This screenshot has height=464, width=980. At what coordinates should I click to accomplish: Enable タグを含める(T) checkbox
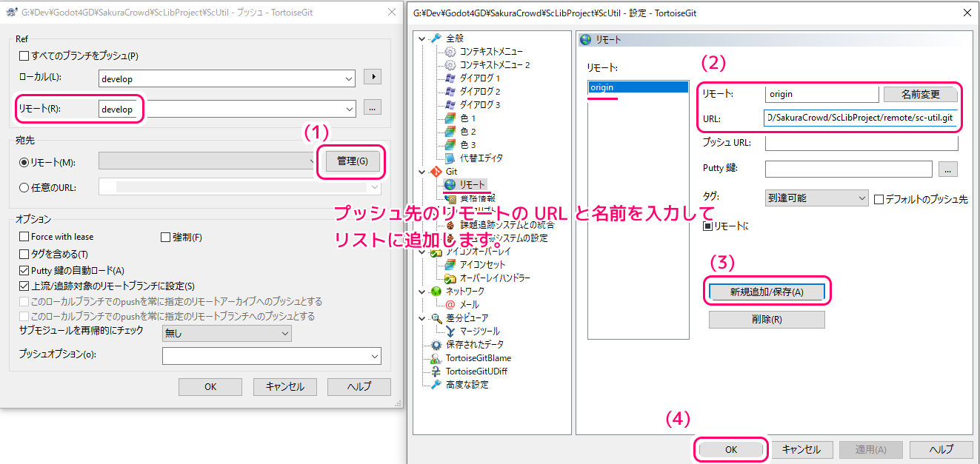[x=24, y=254]
